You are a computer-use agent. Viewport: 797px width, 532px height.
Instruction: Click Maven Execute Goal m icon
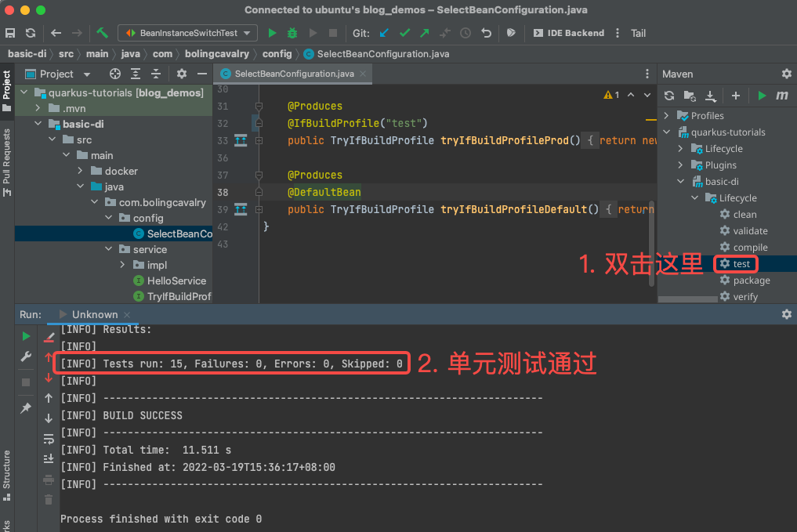782,96
